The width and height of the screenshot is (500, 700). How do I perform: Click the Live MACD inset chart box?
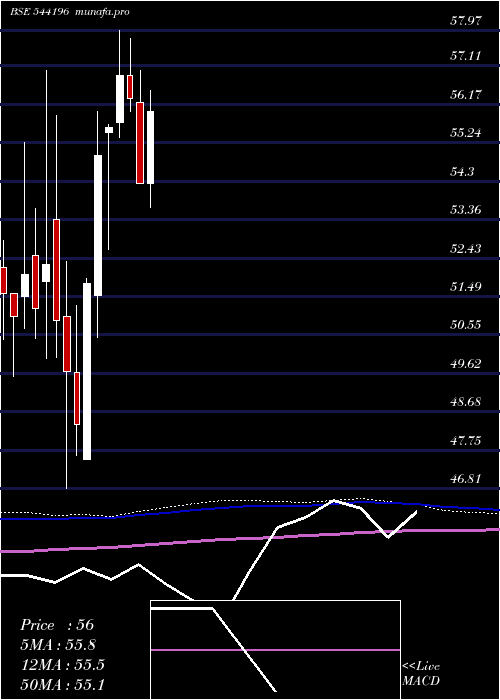pyautogui.click(x=275, y=650)
